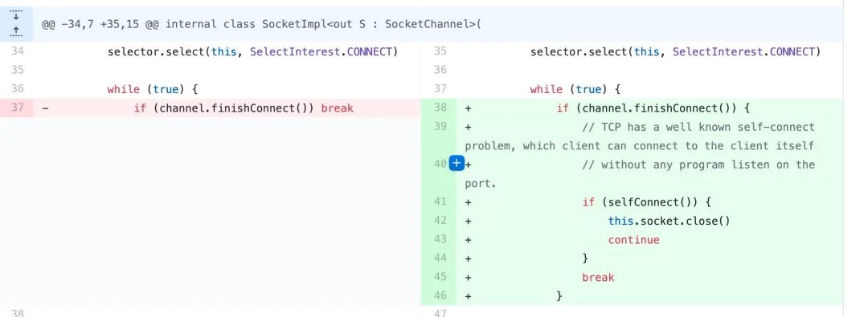Image resolution: width=868 pixels, height=317 pixels.
Task: Select the added 'continue' statement line
Action: 633,239
